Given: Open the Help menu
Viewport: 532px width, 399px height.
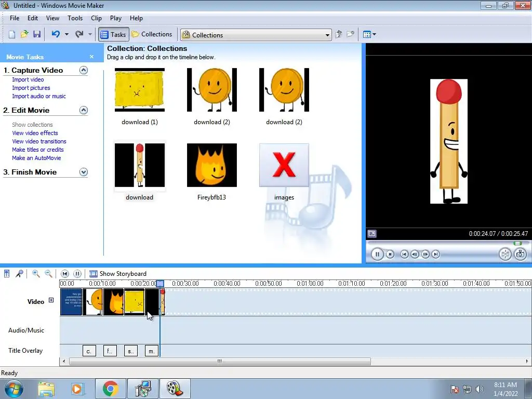Looking at the screenshot, I should pyautogui.click(x=137, y=18).
